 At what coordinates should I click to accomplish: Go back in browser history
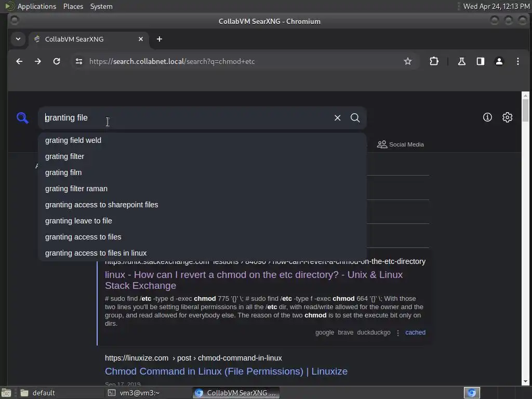(19, 61)
